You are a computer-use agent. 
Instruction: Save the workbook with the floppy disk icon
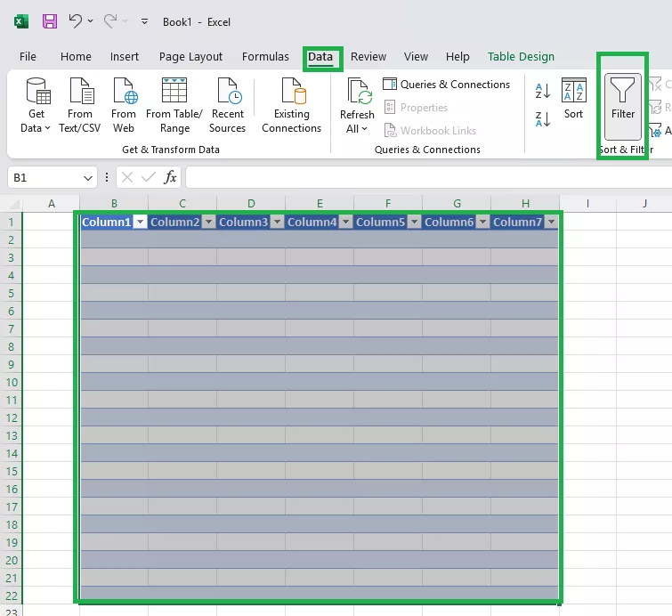pos(50,21)
